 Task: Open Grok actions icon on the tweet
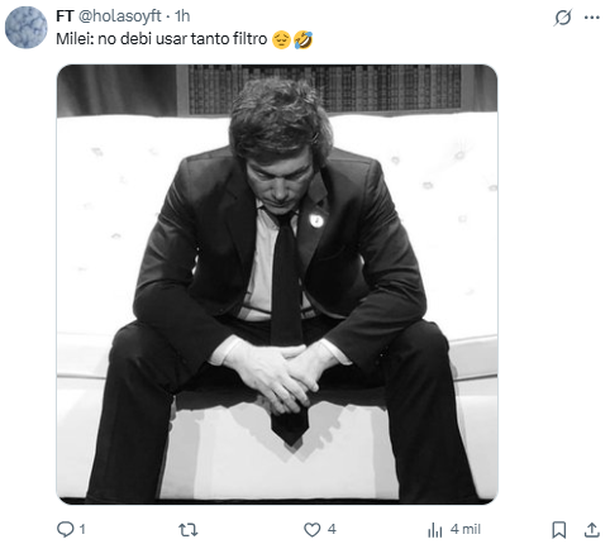pos(562,18)
